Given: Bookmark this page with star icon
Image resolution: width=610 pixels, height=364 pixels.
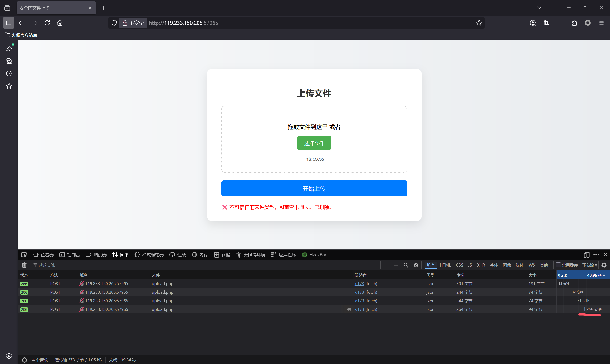Looking at the screenshot, I should click(479, 23).
